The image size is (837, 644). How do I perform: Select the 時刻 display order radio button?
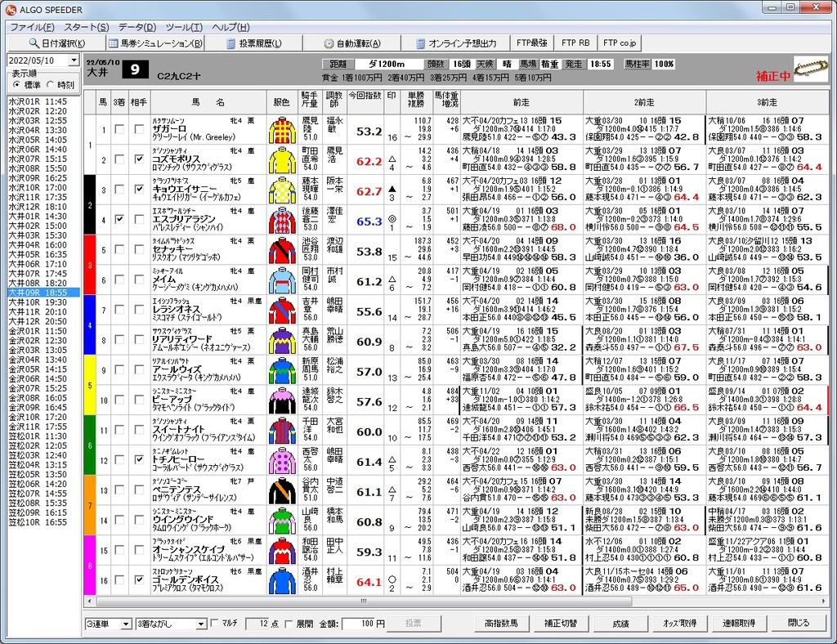(x=50, y=84)
